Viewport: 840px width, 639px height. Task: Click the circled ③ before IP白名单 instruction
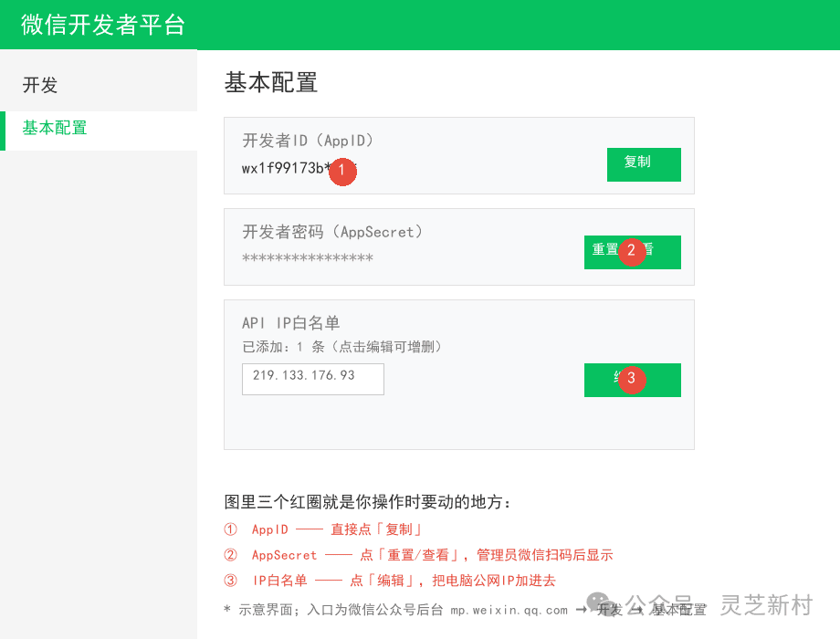(x=230, y=580)
